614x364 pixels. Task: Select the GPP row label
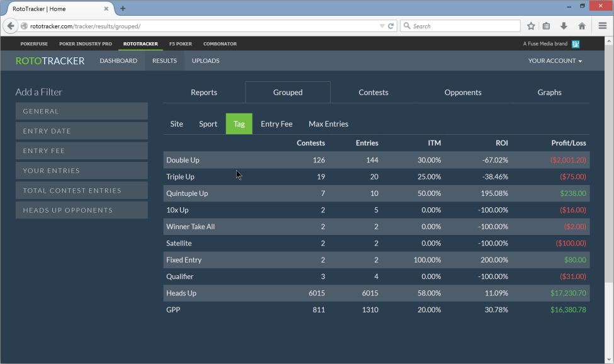[173, 310]
